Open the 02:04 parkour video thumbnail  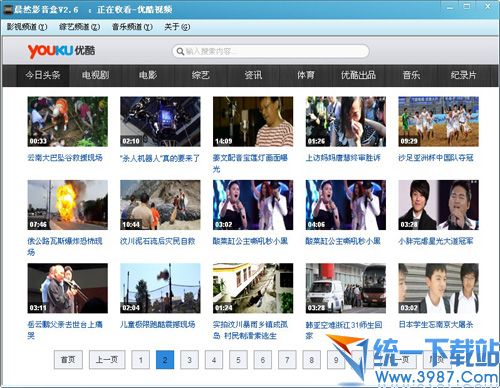[x=160, y=288]
